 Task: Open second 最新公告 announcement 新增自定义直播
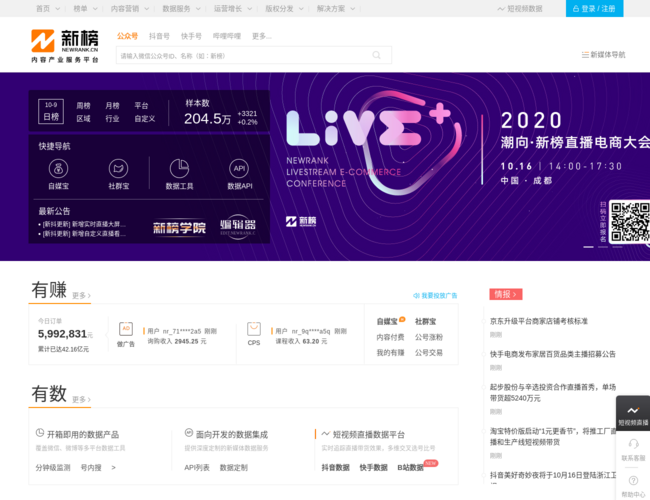(x=82, y=234)
